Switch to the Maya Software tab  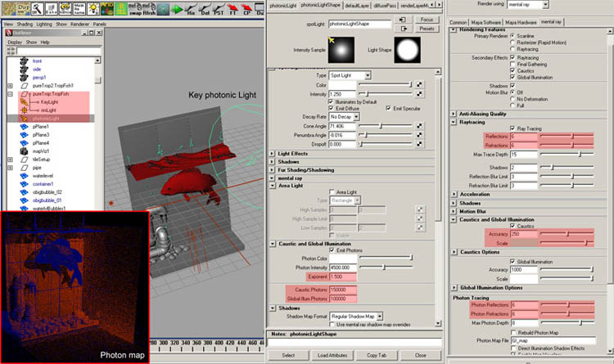(x=486, y=22)
